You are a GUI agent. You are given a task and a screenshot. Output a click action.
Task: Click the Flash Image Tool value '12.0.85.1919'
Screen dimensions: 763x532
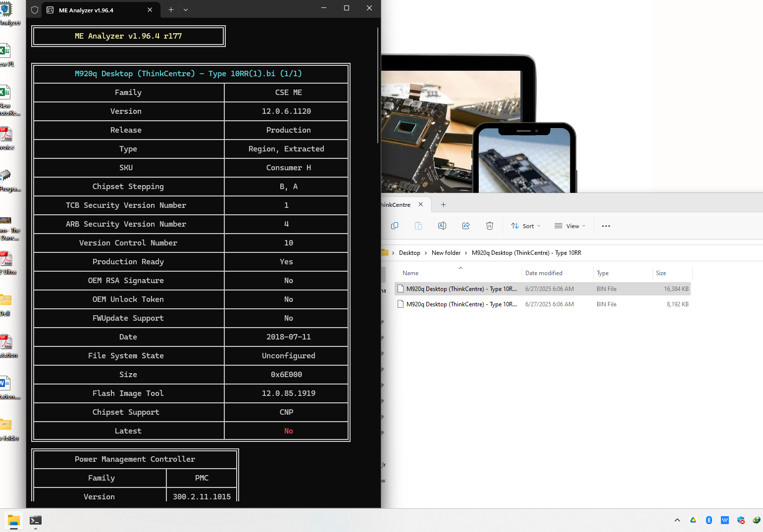pos(289,393)
